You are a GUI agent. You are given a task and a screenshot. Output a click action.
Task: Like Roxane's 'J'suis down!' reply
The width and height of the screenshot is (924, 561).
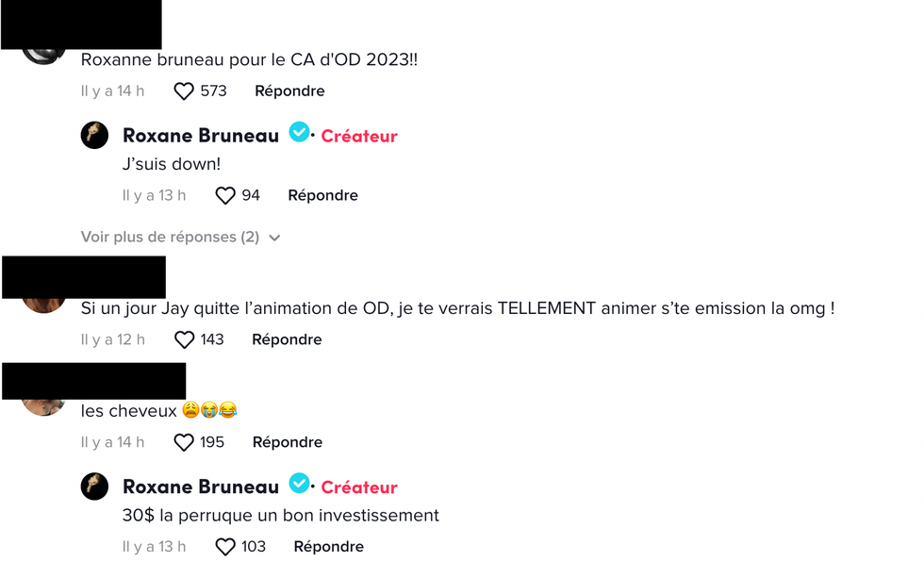pos(225,196)
